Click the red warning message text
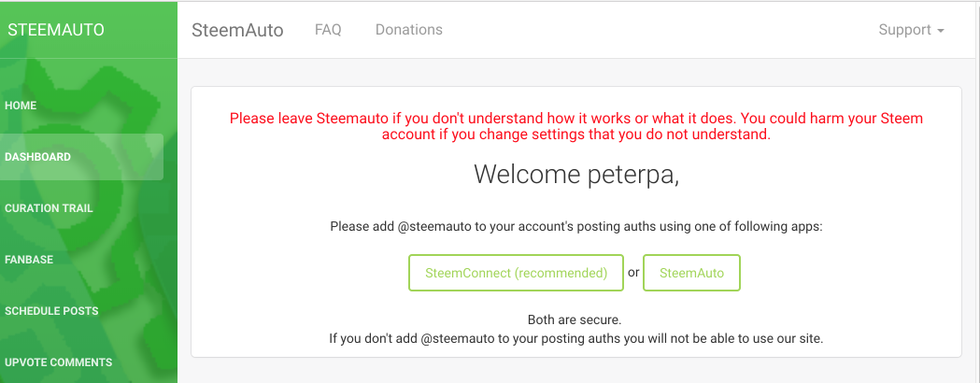The width and height of the screenshot is (980, 383). click(x=576, y=126)
